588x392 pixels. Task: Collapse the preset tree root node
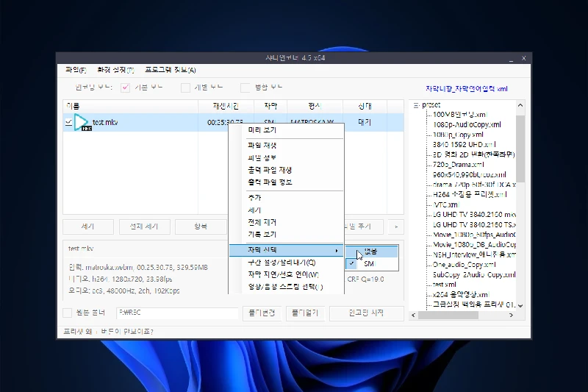click(416, 105)
